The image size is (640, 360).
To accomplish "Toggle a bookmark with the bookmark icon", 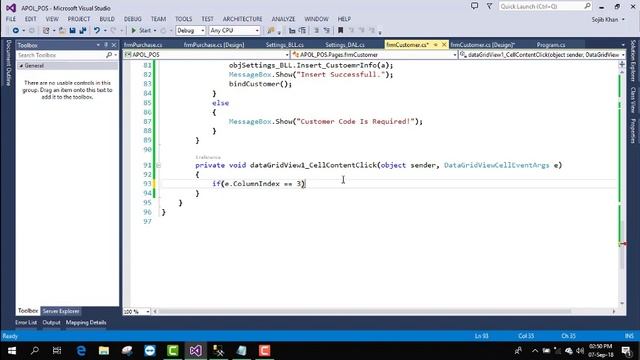I will pyautogui.click(x=340, y=31).
